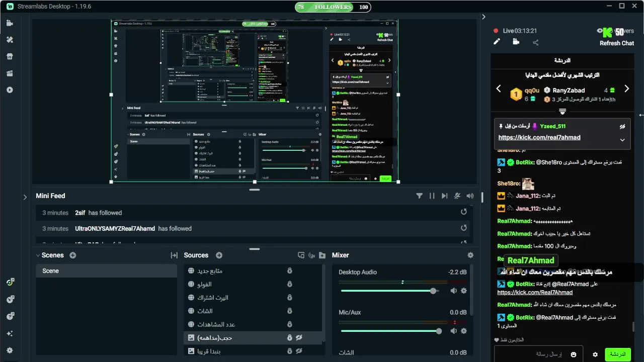Toggle muted alerts bell icon in Mini Feed
Screen dimensions: 644x362
[x=457, y=196]
